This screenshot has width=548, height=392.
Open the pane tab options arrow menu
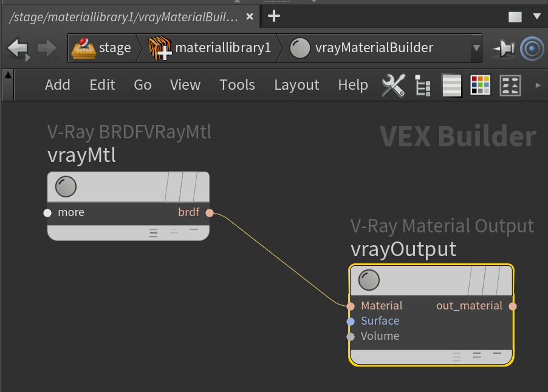[x=537, y=16]
